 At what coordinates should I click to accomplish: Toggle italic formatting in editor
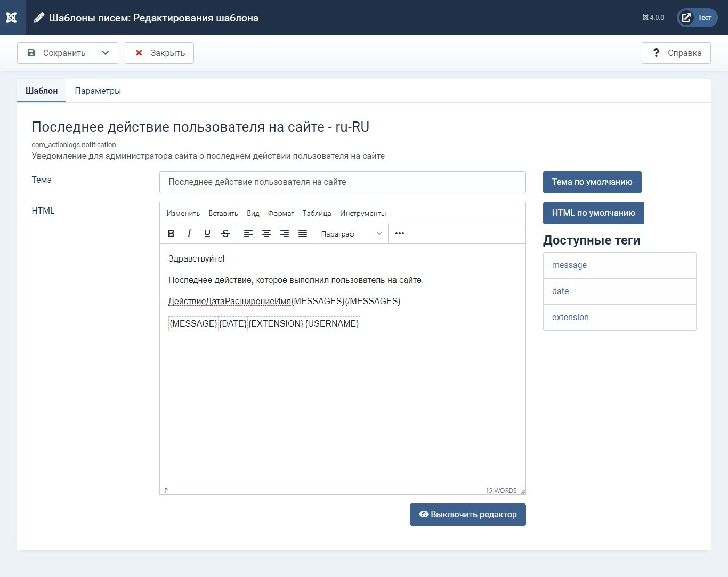pyautogui.click(x=189, y=233)
